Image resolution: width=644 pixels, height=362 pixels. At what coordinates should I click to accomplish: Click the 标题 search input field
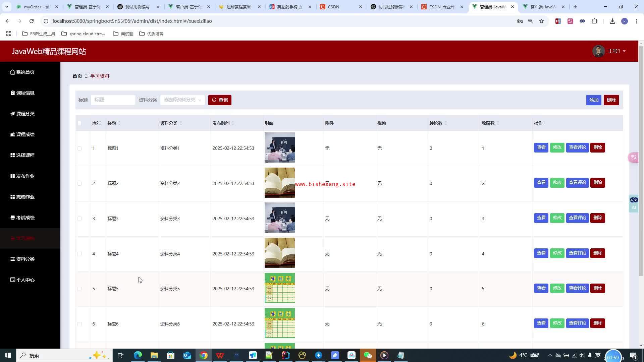pos(113,100)
